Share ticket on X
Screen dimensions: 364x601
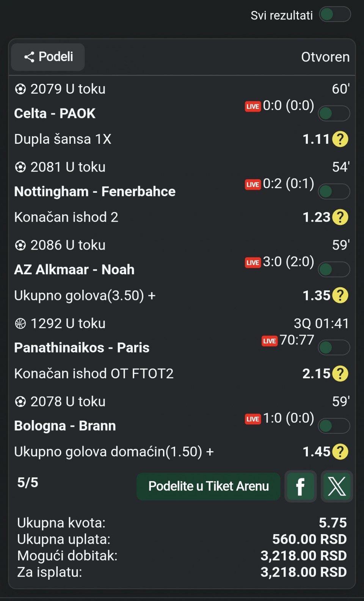click(337, 486)
